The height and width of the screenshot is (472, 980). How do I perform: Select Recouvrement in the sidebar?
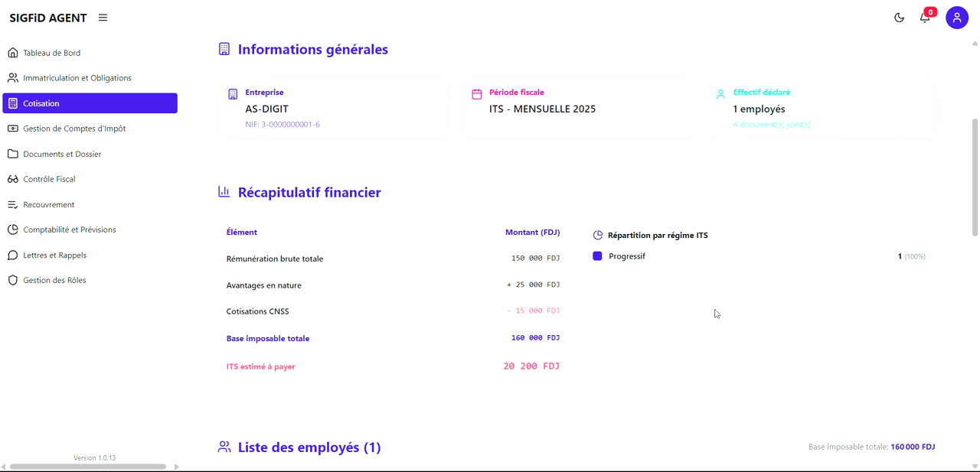point(51,204)
